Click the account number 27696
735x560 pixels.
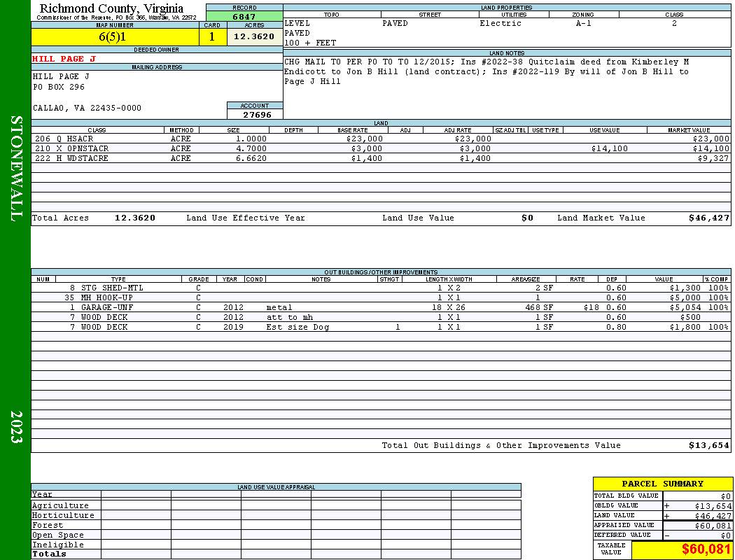click(257, 115)
